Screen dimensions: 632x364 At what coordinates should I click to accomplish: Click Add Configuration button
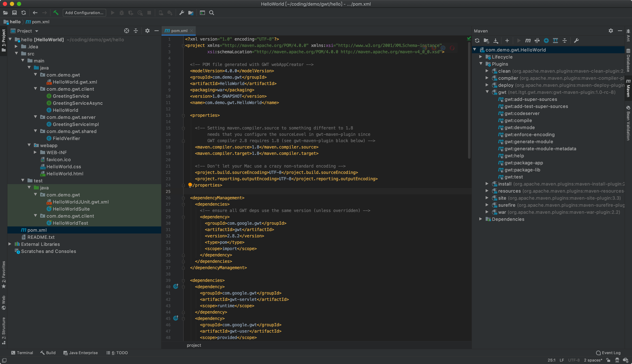(x=84, y=13)
